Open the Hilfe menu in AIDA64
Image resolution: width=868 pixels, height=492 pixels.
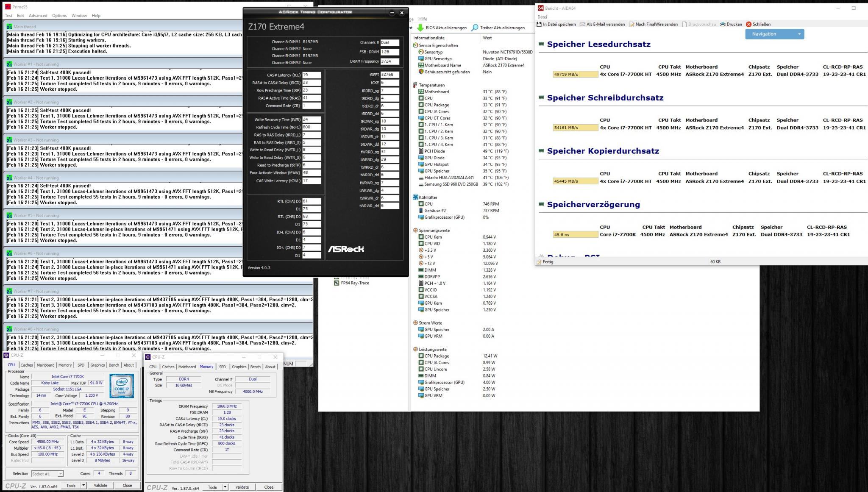423,19
